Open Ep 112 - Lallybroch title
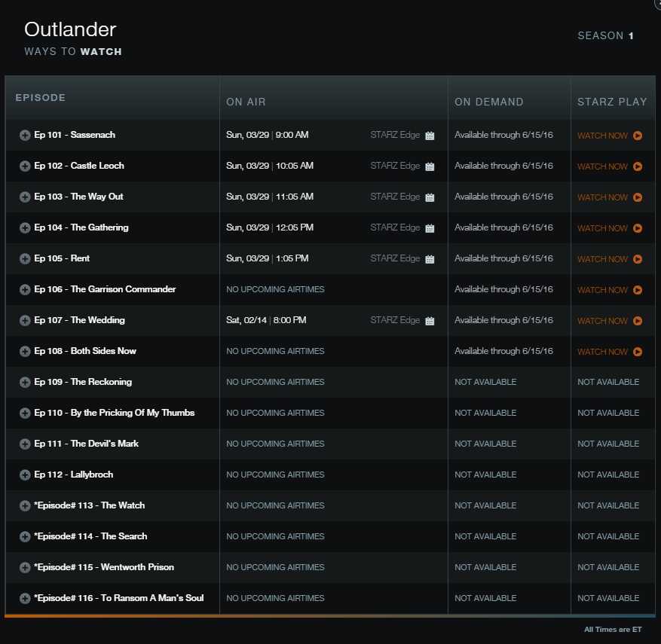Viewport: 661px width, 644px height. tap(74, 475)
